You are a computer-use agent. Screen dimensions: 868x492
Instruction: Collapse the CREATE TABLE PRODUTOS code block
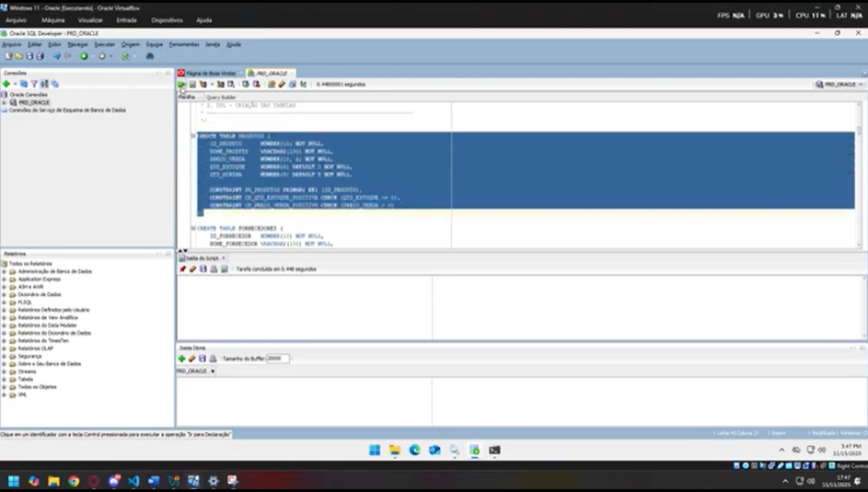(192, 135)
